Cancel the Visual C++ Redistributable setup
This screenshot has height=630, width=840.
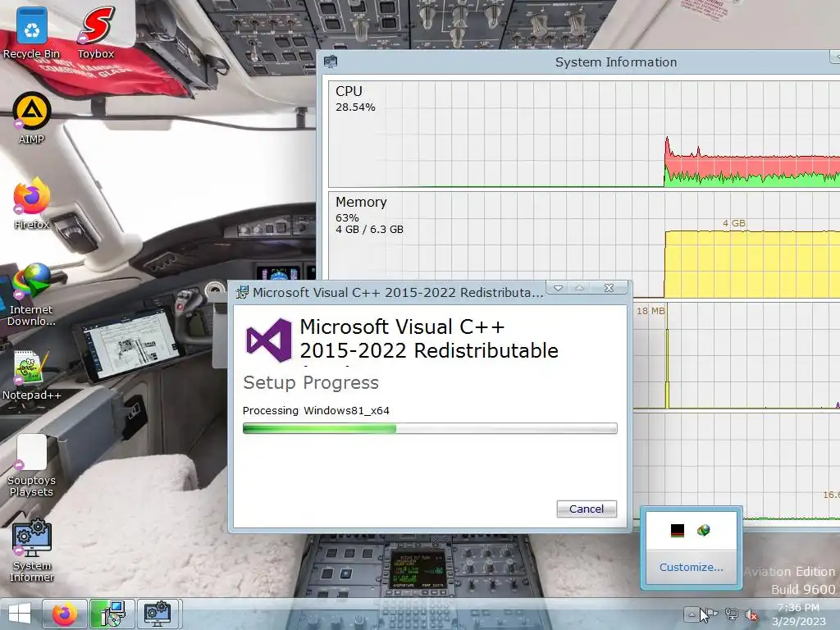[587, 509]
